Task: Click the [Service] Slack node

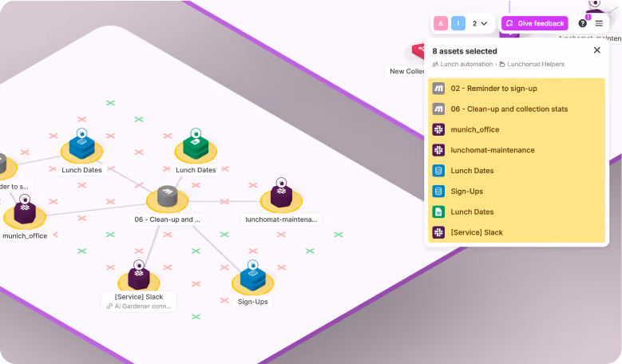Action: click(138, 279)
